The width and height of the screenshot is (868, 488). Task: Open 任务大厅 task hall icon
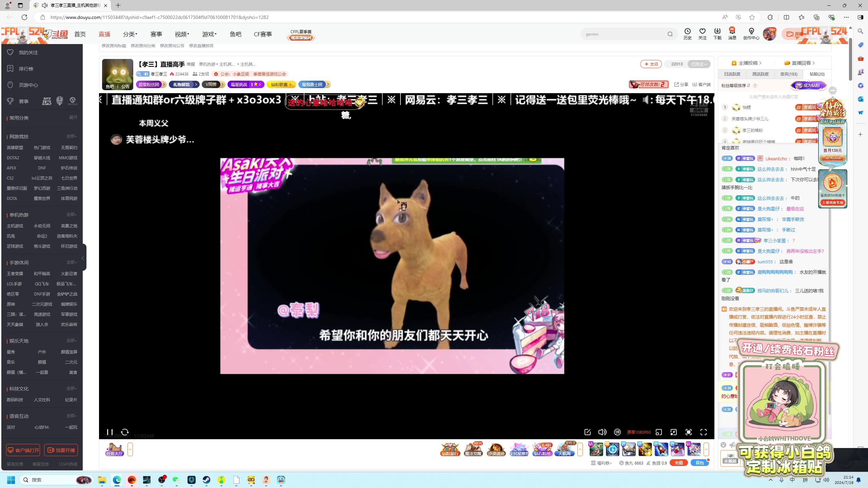coord(115,449)
